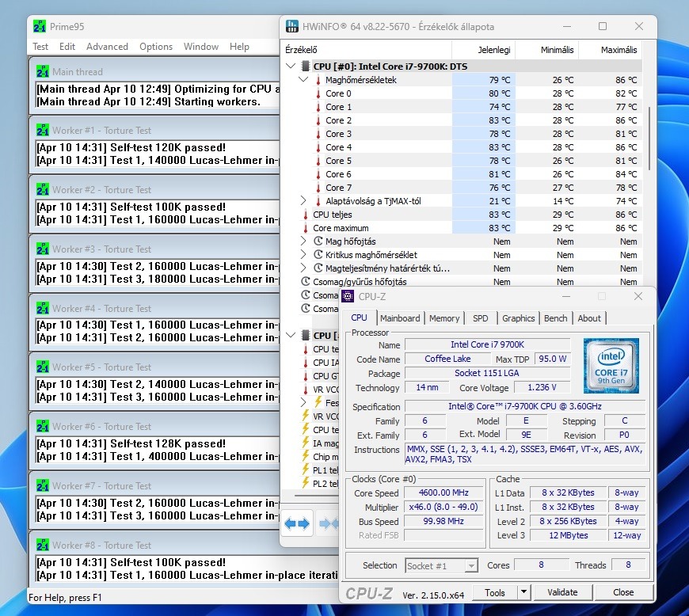689x616 pixels.
Task: Open the Advanced menu in Prime95
Action: coord(107,47)
